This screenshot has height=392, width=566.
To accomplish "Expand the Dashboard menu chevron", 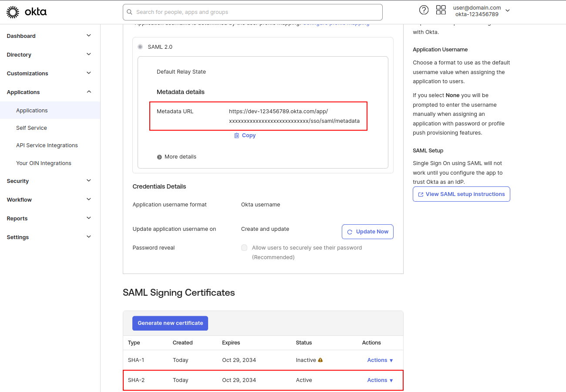I will coord(89,36).
